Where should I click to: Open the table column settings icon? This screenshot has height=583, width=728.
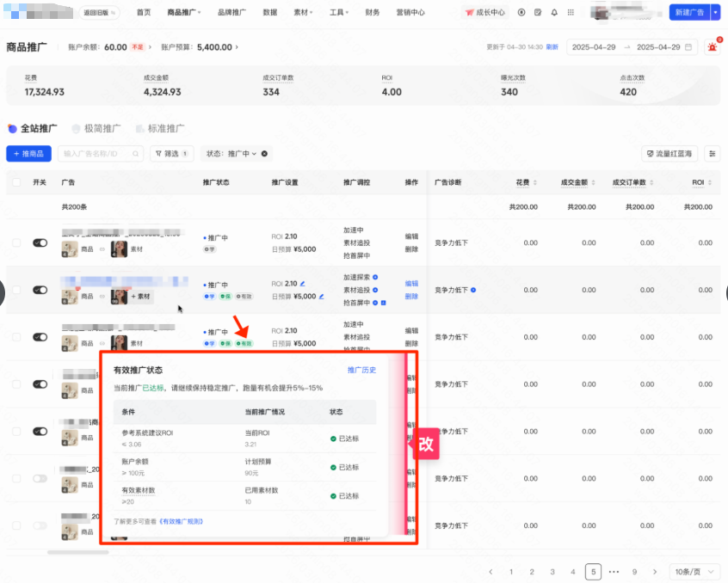713,154
